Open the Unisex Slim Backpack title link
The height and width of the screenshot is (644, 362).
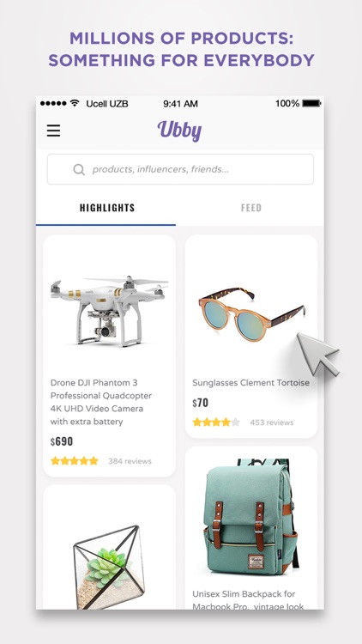(x=248, y=600)
